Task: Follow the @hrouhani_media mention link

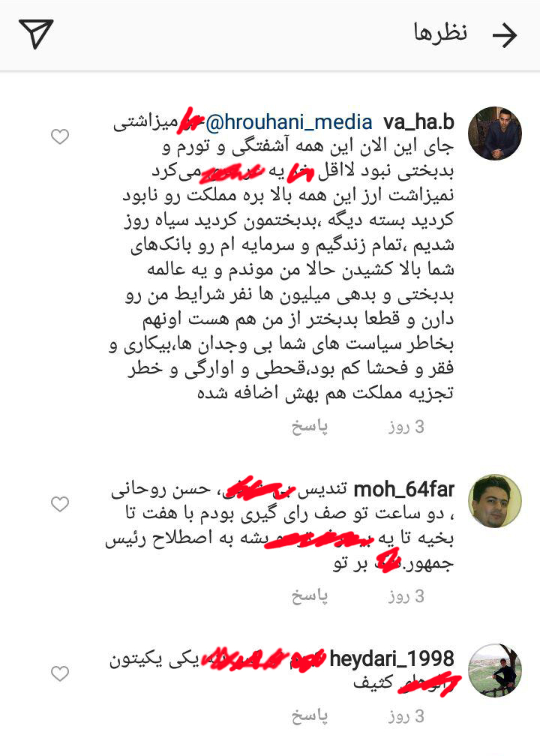Action: click(289, 122)
